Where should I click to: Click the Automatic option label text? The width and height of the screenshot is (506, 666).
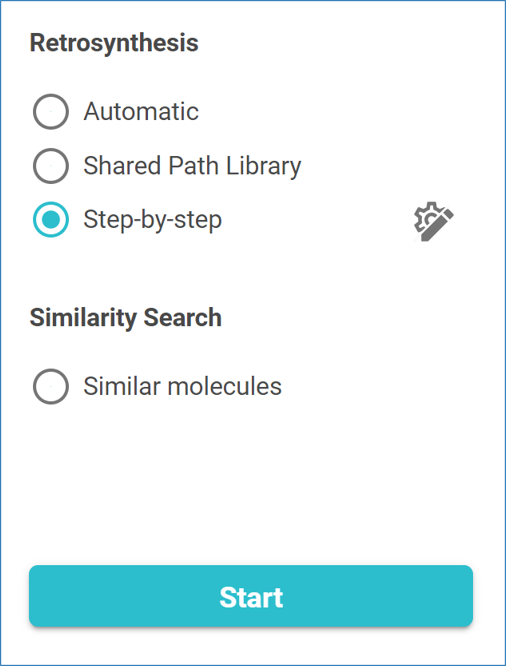tap(141, 112)
